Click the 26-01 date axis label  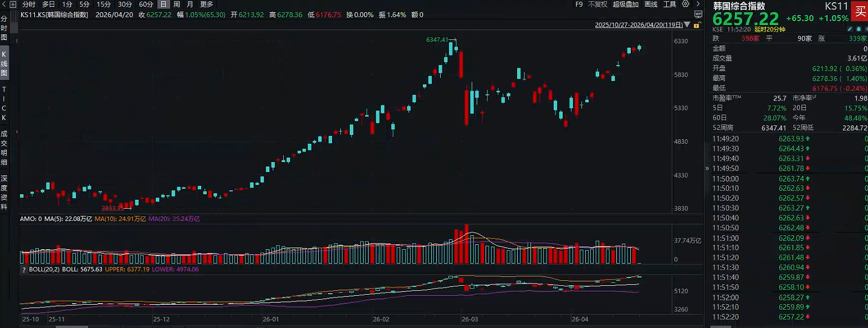pyautogui.click(x=271, y=320)
